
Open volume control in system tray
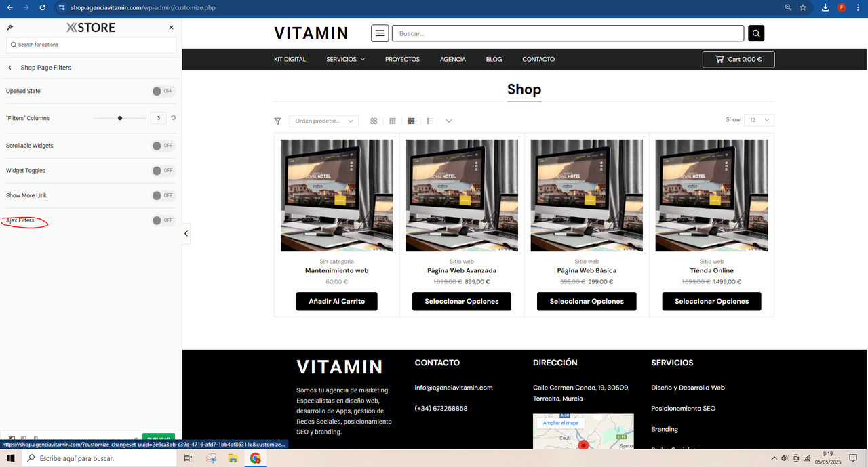point(785,458)
